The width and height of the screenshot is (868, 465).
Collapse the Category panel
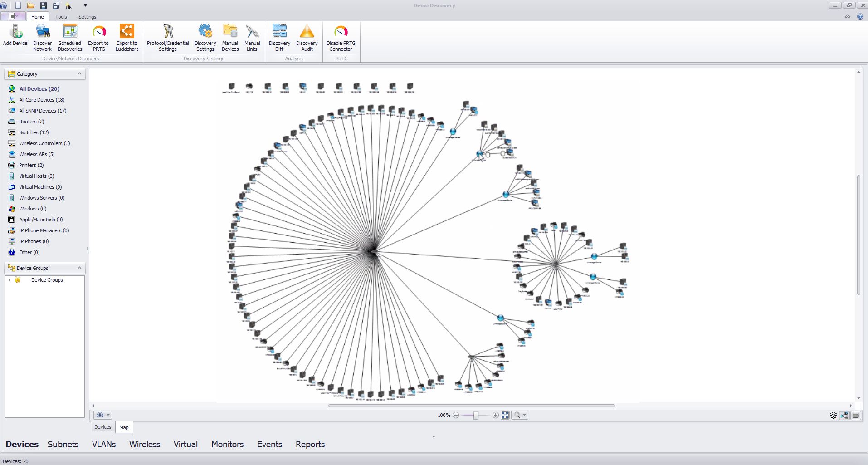(x=79, y=73)
